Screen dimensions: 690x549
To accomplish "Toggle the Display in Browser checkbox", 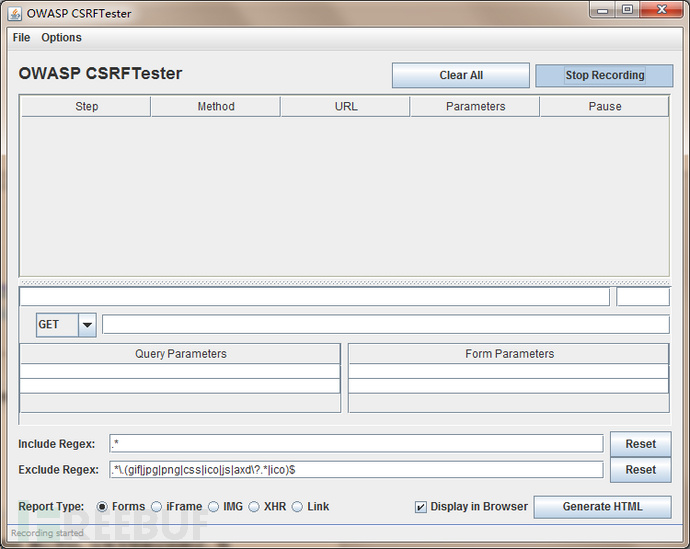I will click(x=421, y=507).
